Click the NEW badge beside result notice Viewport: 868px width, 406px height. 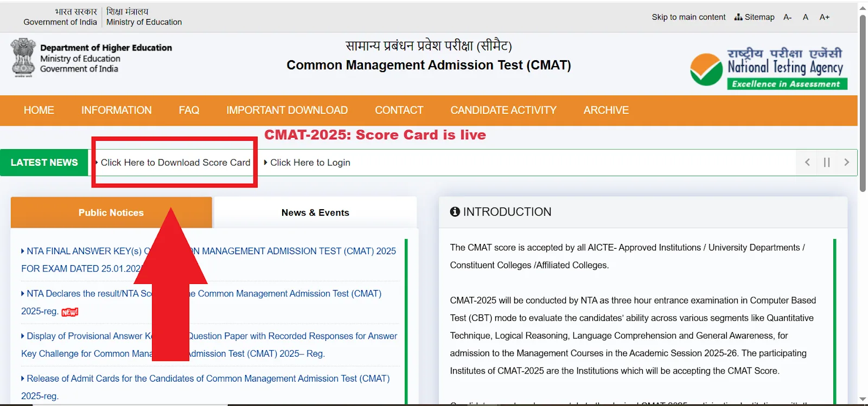coord(70,312)
